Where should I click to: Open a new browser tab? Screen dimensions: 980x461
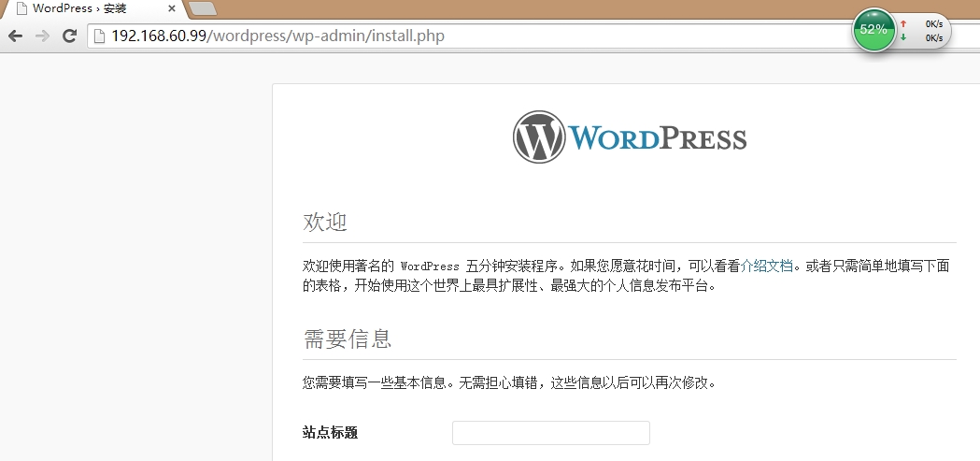(x=202, y=8)
